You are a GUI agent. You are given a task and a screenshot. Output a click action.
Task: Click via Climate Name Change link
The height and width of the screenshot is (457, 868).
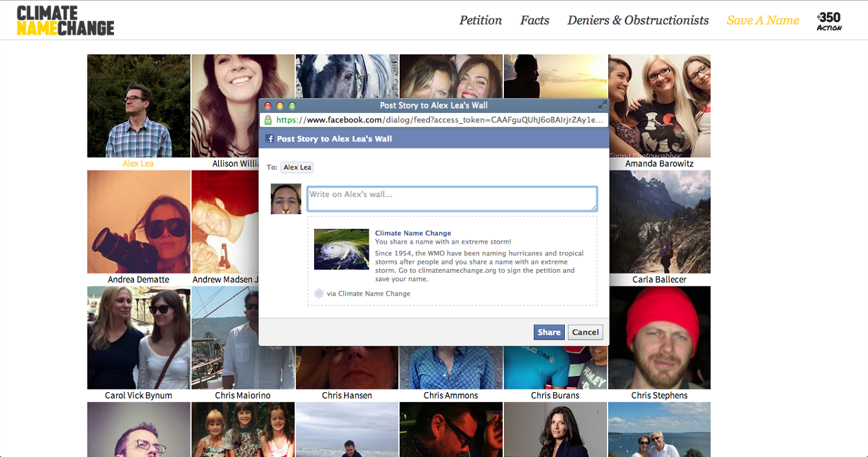369,294
